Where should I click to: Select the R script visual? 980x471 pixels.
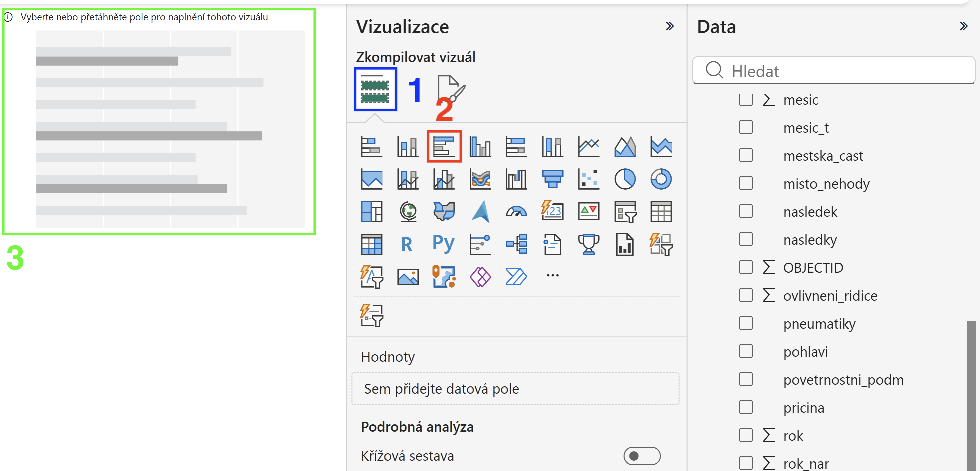point(407,244)
